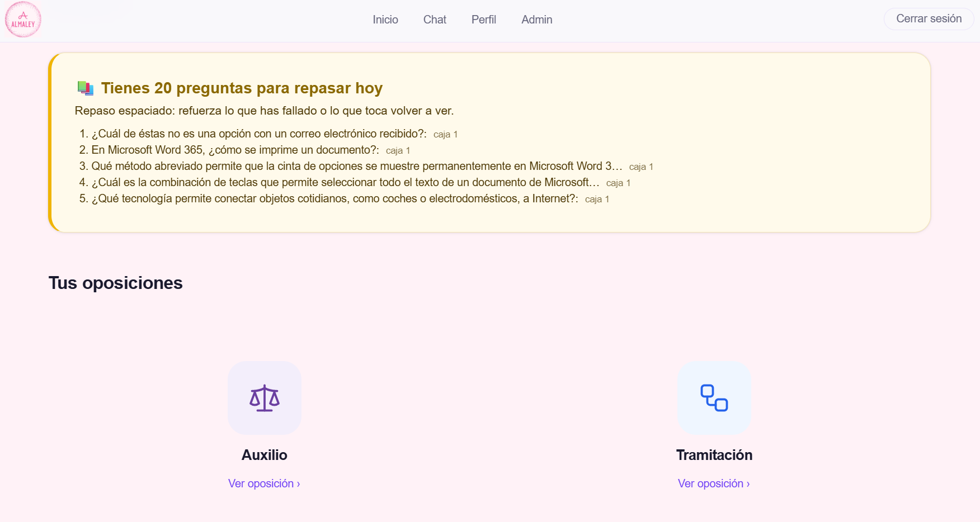Click caja 1 label of question 5
The image size is (980, 522).
[597, 199]
